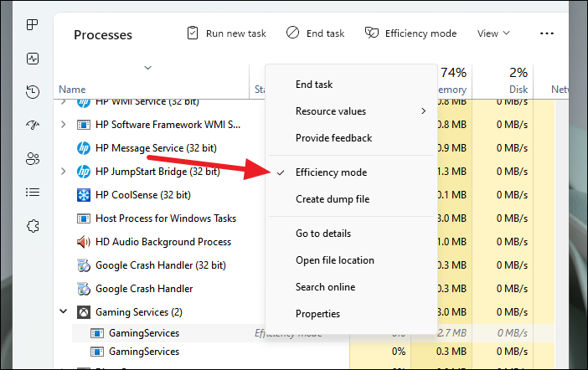
Task: Click the HP JumpStart Bridge icon
Action: (84, 172)
